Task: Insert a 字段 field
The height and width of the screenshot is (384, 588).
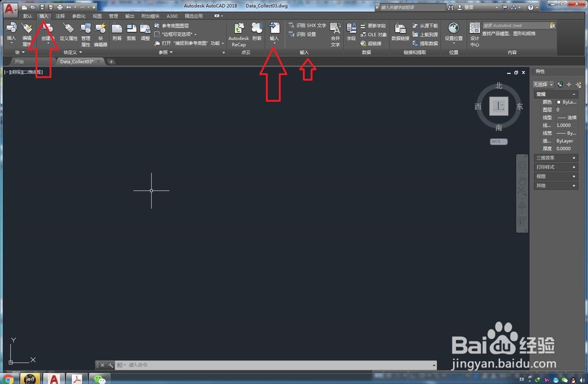Action: click(x=351, y=32)
